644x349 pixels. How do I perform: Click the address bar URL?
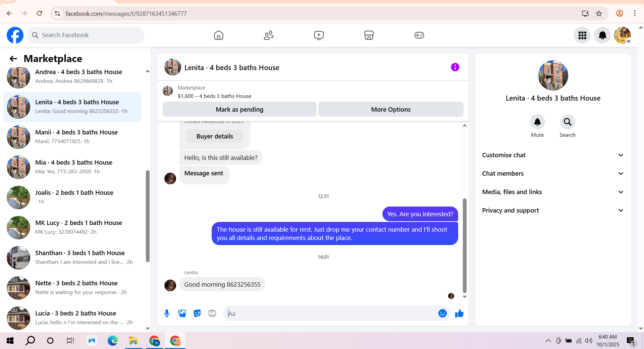(126, 14)
